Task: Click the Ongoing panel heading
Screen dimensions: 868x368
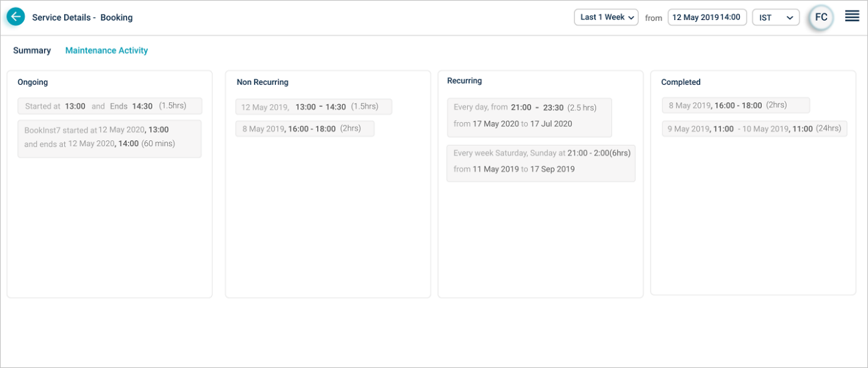Action: click(33, 82)
